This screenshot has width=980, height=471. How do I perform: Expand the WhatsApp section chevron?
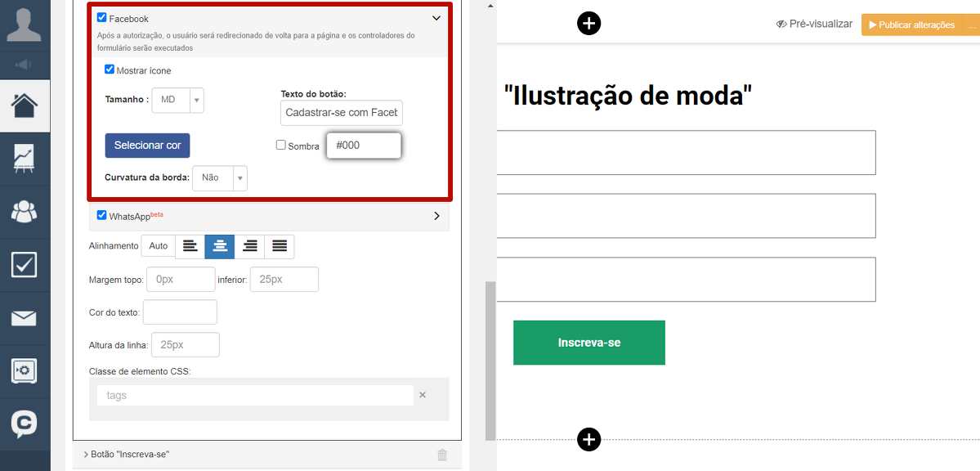pos(436,216)
